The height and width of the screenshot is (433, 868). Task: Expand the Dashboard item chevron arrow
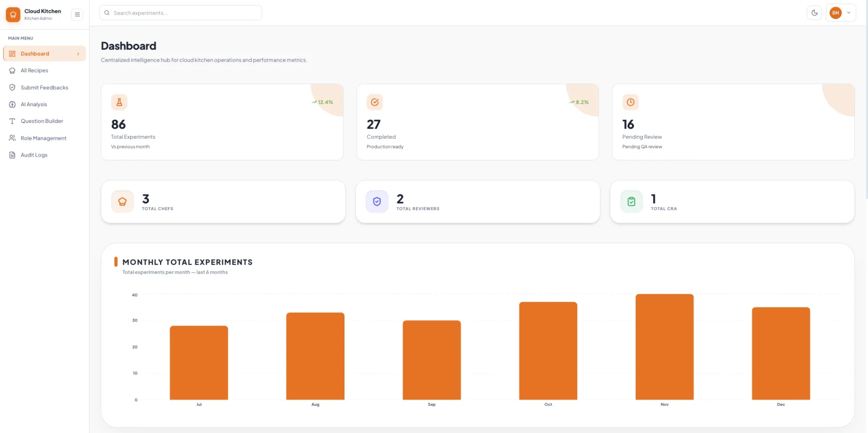point(78,54)
